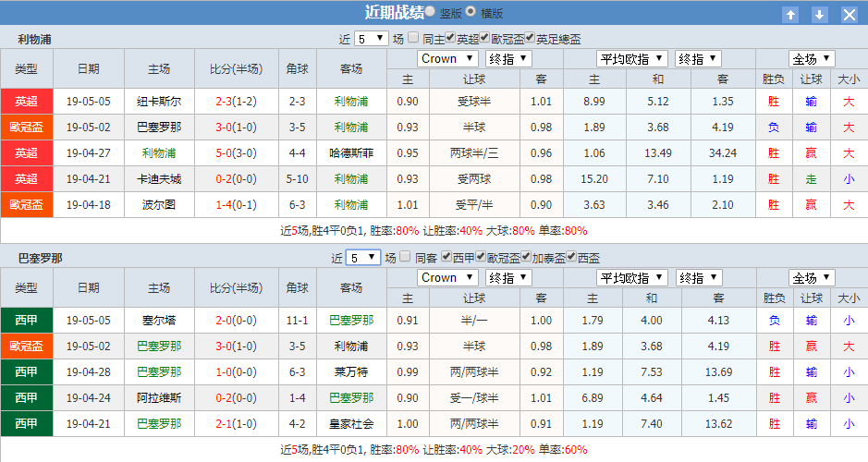Click the up arrow icon in header
The width and height of the screenshot is (868, 462).
[790, 14]
